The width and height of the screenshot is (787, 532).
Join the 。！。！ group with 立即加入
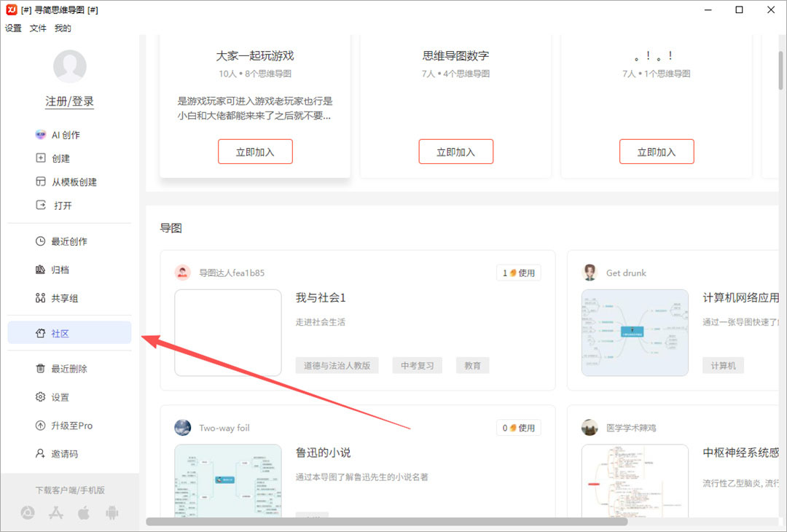(657, 152)
